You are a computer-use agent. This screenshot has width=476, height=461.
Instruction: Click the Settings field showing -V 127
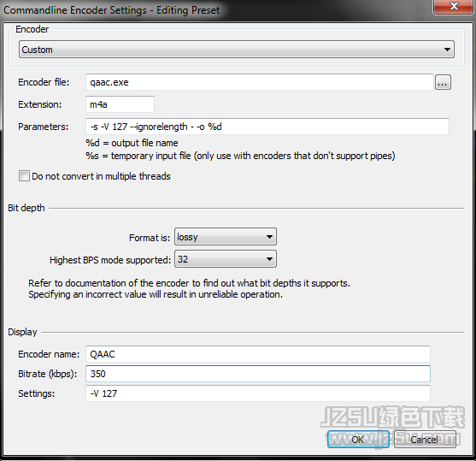coord(258,393)
